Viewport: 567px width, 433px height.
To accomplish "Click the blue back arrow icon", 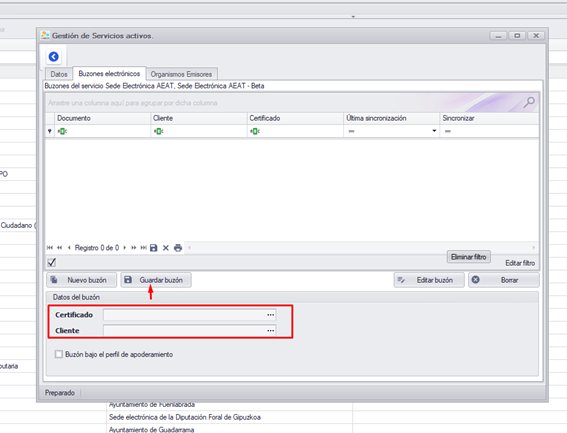I will click(x=54, y=57).
